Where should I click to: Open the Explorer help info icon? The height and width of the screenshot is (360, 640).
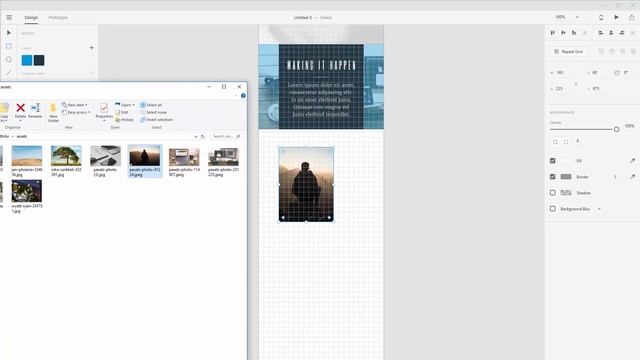[x=243, y=96]
